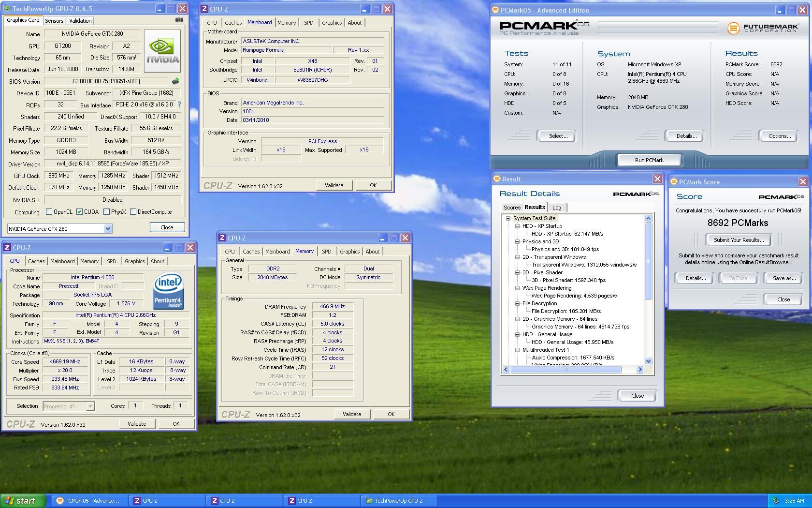Toggle the CUDA checkbox
The height and width of the screenshot is (508, 812).
[79, 212]
